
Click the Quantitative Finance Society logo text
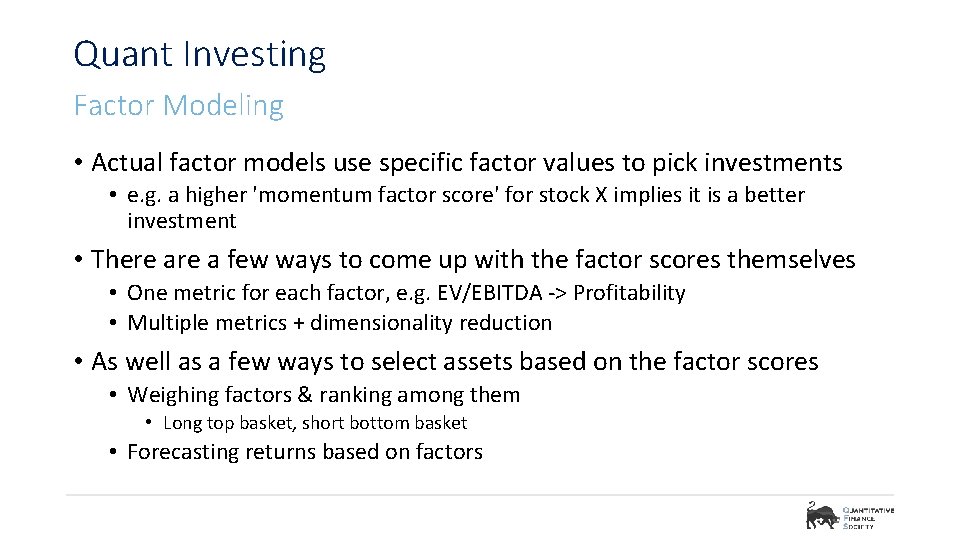click(868, 518)
